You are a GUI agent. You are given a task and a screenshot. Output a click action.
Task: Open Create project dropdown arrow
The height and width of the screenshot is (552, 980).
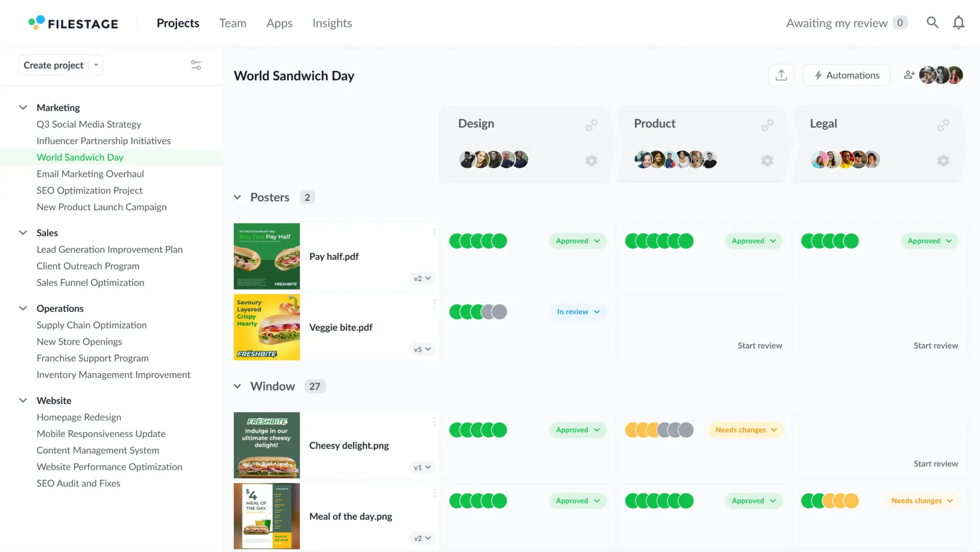coord(96,65)
